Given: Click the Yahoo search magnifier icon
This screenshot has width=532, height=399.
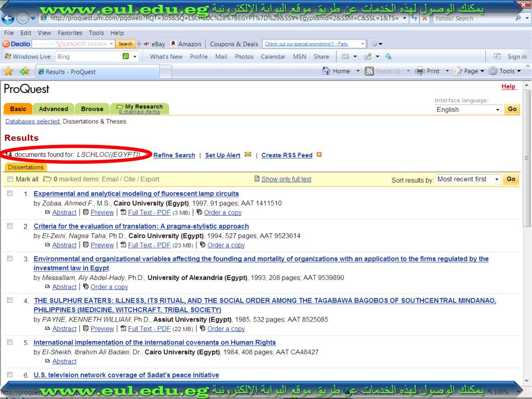Looking at the screenshot, I should click(518, 18).
